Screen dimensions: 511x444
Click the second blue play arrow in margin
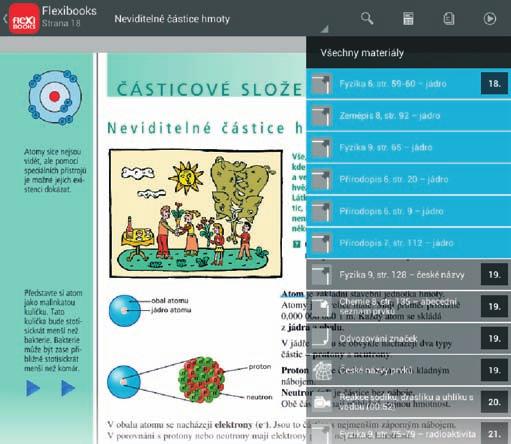coord(68,388)
